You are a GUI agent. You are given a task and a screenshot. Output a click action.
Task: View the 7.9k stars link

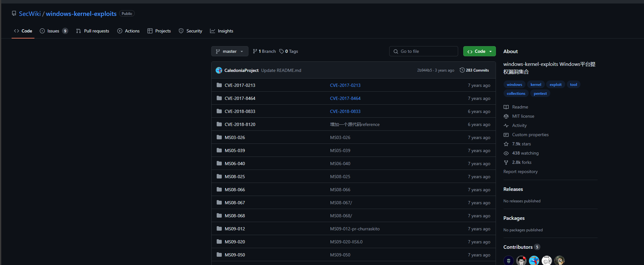(517, 144)
